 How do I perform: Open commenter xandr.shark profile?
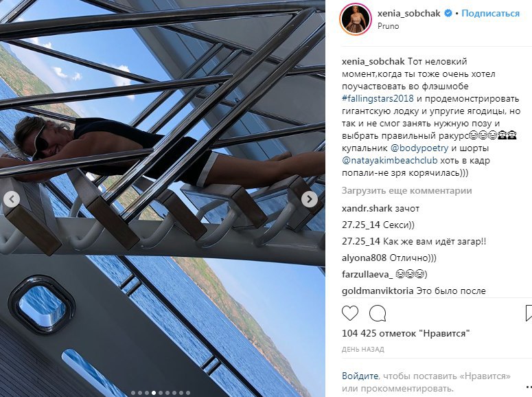coord(367,208)
